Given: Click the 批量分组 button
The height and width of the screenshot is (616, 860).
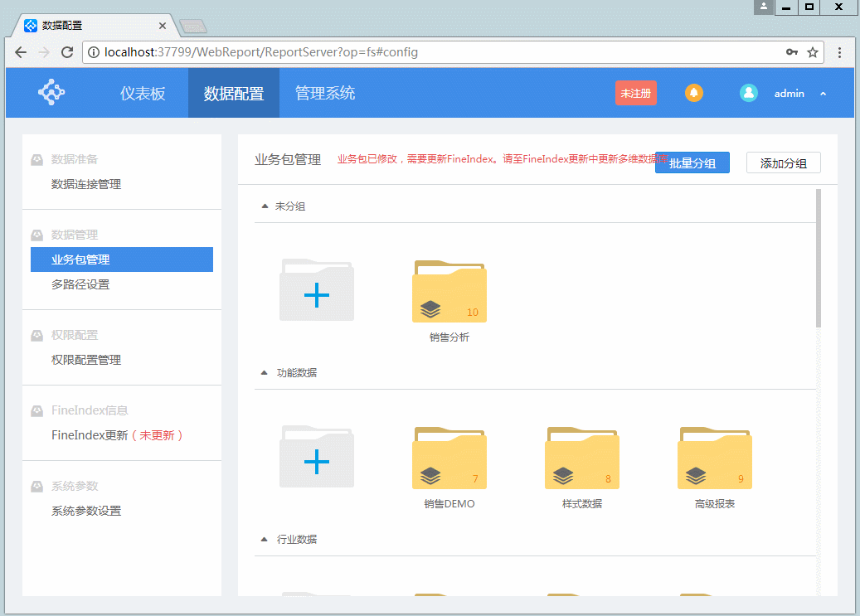Looking at the screenshot, I should point(692,163).
